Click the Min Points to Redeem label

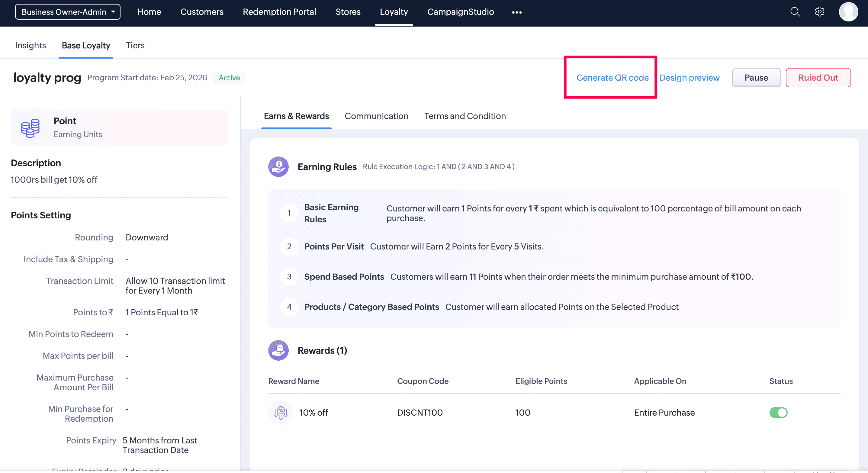71,334
